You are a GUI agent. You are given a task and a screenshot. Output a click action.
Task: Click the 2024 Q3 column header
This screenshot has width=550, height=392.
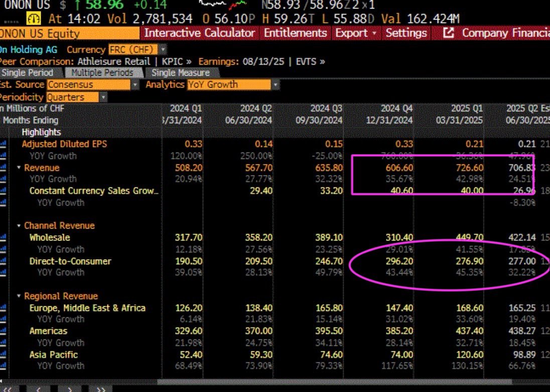click(x=326, y=108)
